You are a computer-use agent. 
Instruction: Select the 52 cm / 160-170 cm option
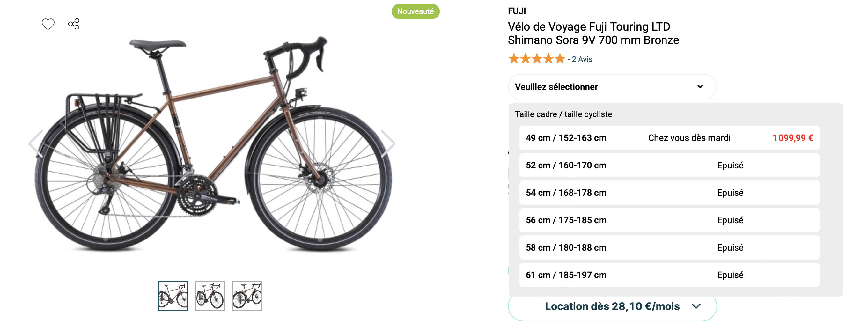669,165
